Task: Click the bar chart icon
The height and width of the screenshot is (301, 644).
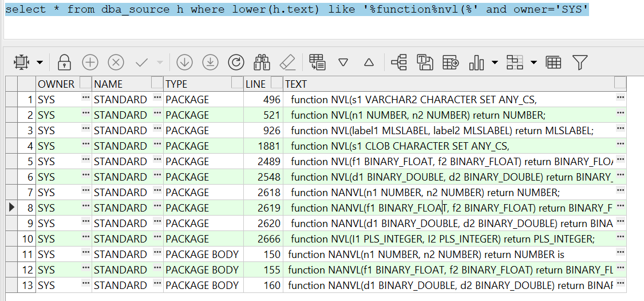Action: pyautogui.click(x=476, y=62)
